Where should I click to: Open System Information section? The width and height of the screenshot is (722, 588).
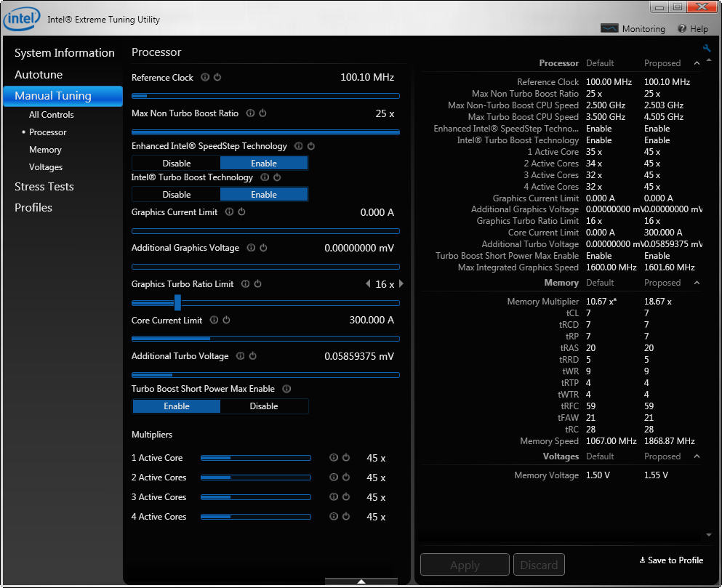click(65, 53)
